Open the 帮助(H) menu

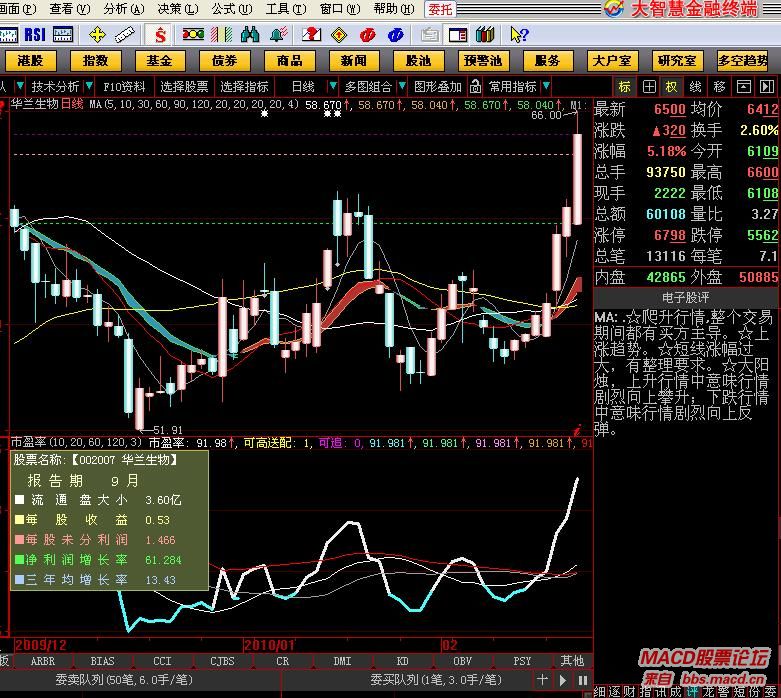393,8
